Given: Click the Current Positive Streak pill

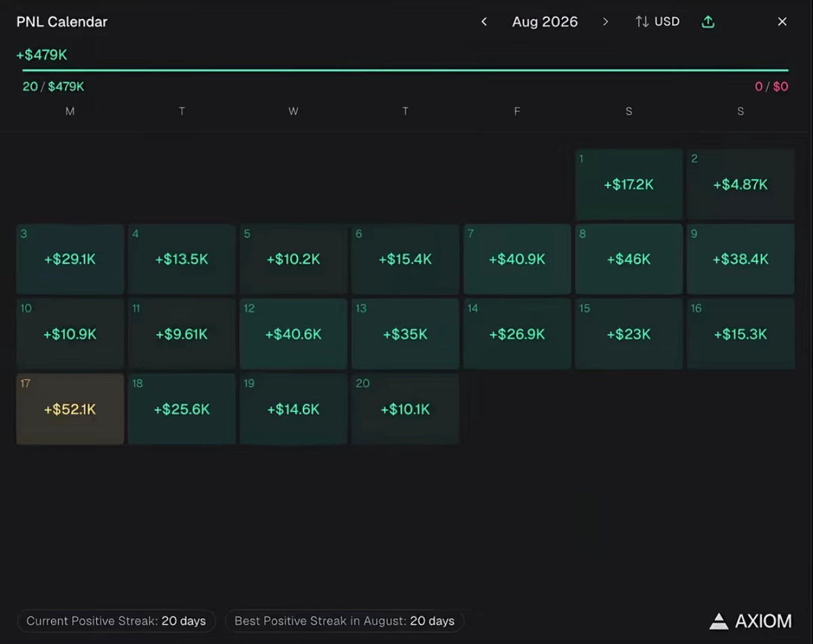Looking at the screenshot, I should [116, 621].
